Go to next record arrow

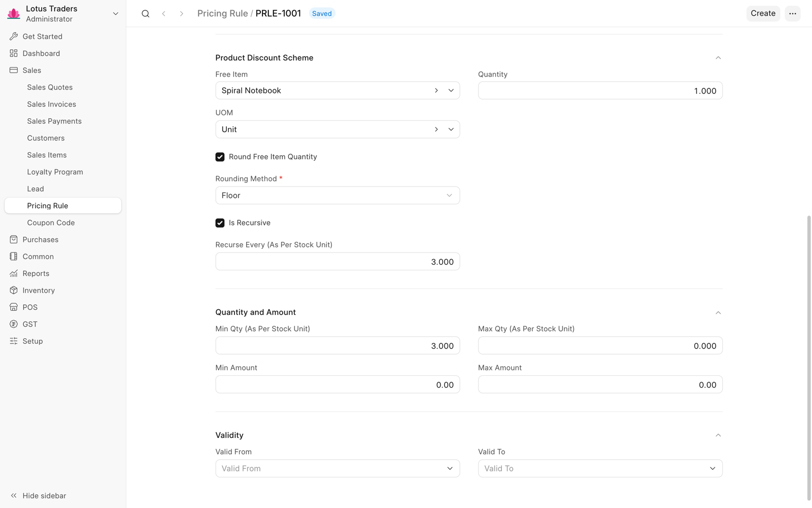181,14
